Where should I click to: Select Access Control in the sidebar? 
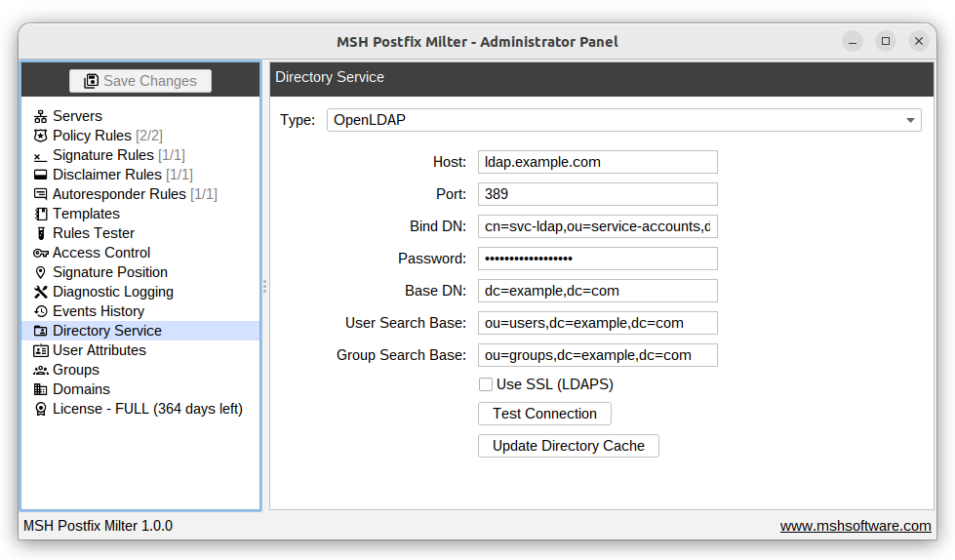tap(140, 253)
